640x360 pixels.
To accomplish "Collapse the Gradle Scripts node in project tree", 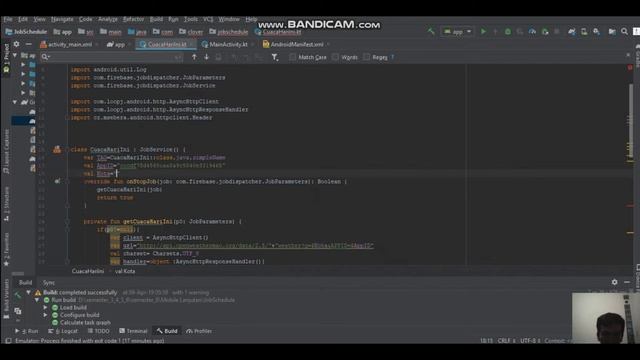I will coord(15,102).
